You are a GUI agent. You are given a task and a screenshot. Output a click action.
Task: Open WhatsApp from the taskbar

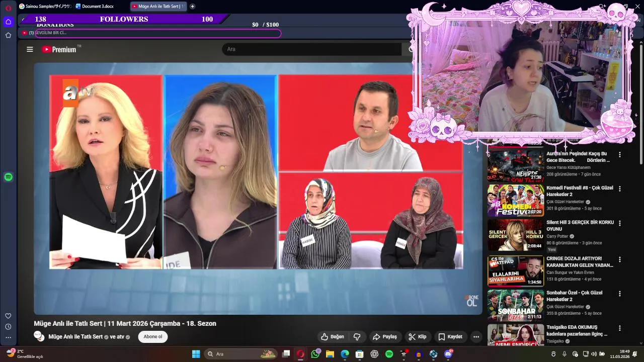click(315, 354)
